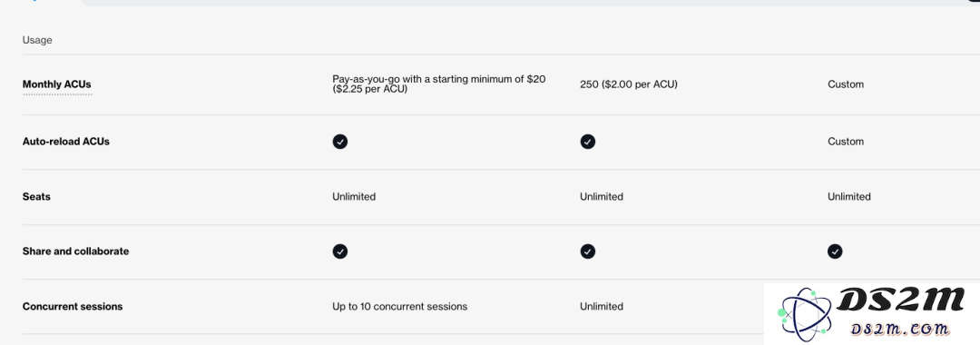Click Auto-reload ACUs checkmark in second plan column

pos(587,142)
